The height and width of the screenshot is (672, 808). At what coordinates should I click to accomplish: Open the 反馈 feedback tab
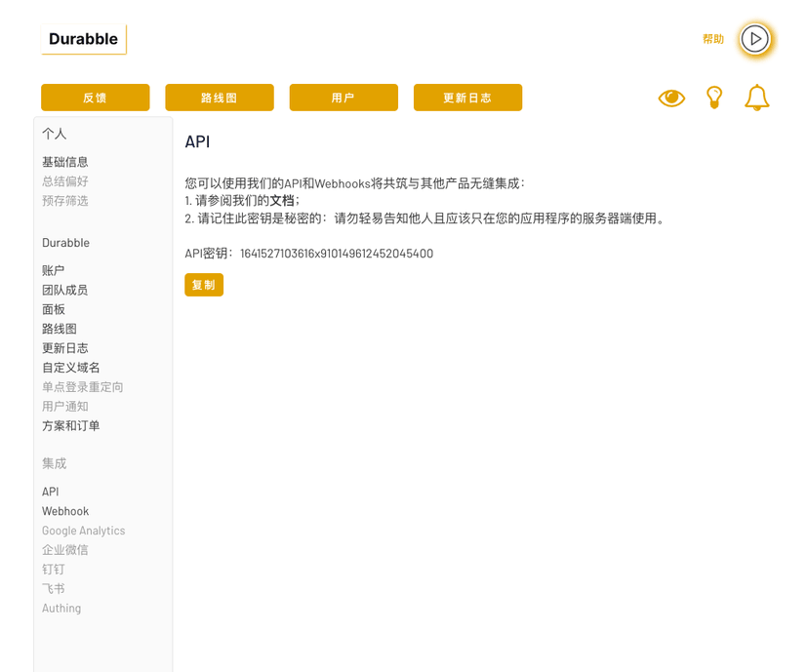[x=96, y=98]
